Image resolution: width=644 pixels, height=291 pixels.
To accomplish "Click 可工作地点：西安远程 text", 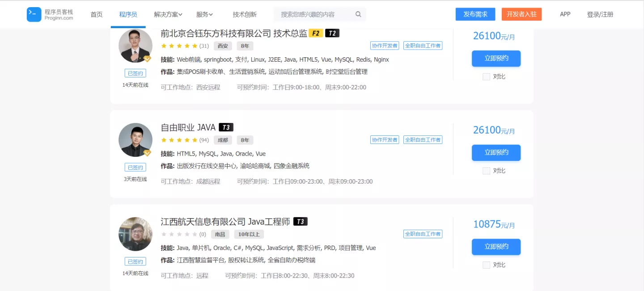I will pyautogui.click(x=191, y=87).
